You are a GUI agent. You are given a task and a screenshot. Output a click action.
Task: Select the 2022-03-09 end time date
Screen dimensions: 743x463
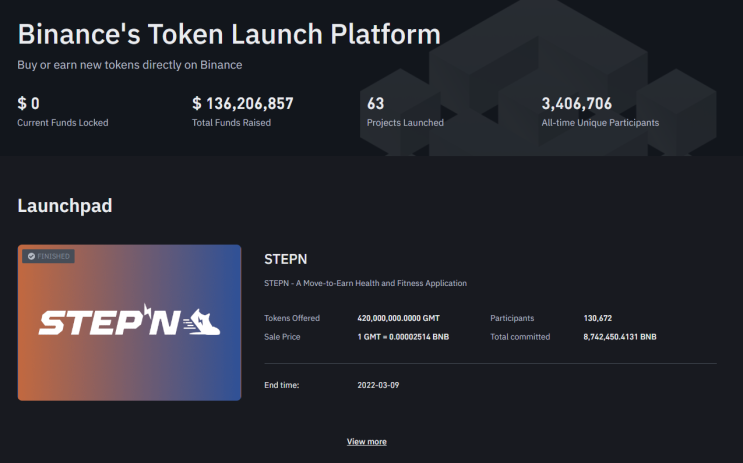coord(378,385)
